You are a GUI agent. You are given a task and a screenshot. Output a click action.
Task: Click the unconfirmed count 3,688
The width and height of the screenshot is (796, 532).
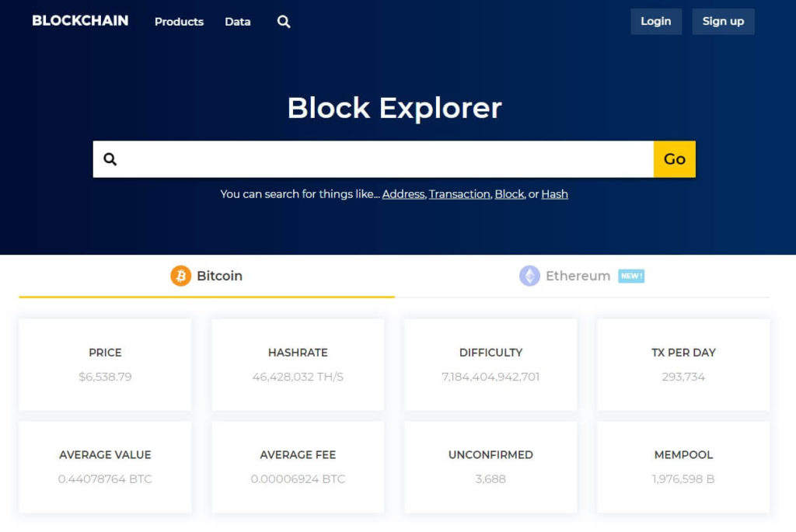491,479
